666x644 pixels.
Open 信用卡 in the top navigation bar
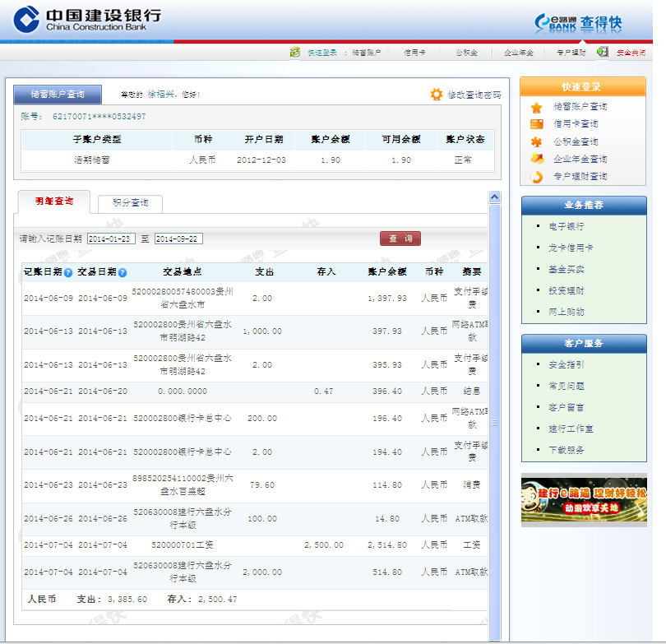click(414, 53)
